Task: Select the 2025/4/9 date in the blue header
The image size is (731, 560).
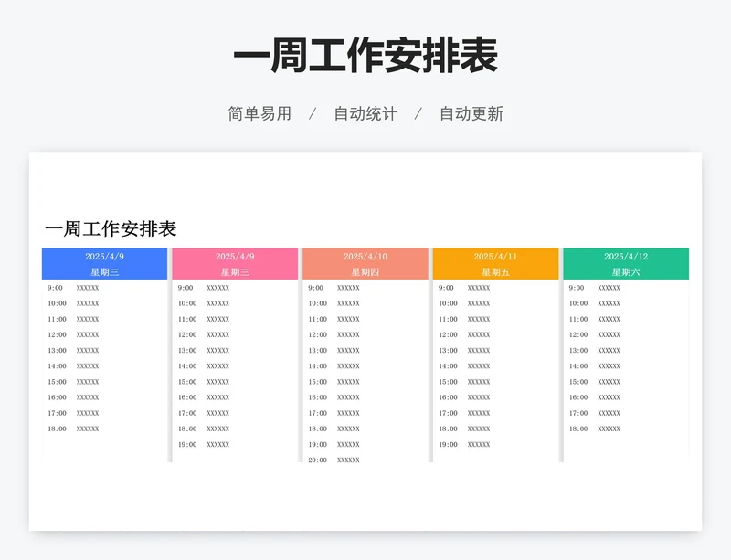Action: 104,257
